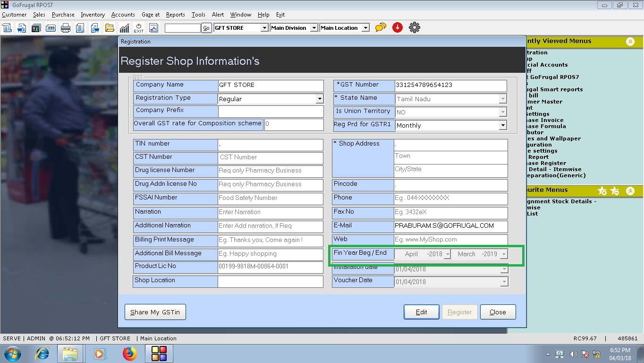The image size is (644, 363).
Task: Open the Tools menu
Action: [198, 15]
